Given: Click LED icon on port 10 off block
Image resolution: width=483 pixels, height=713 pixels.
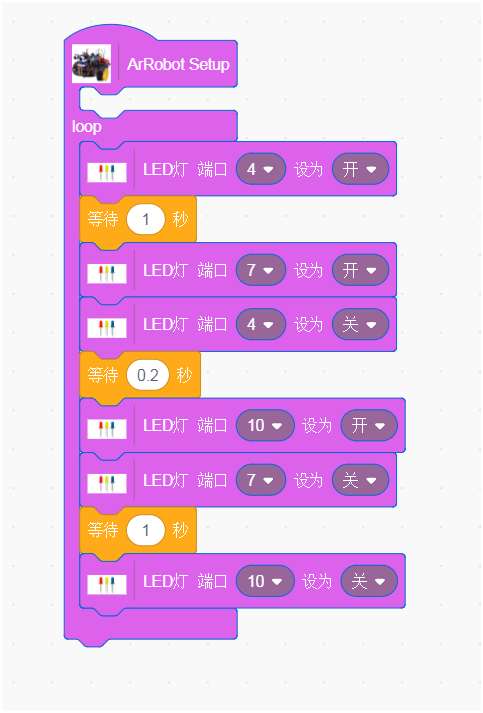Looking at the screenshot, I should pos(107,585).
